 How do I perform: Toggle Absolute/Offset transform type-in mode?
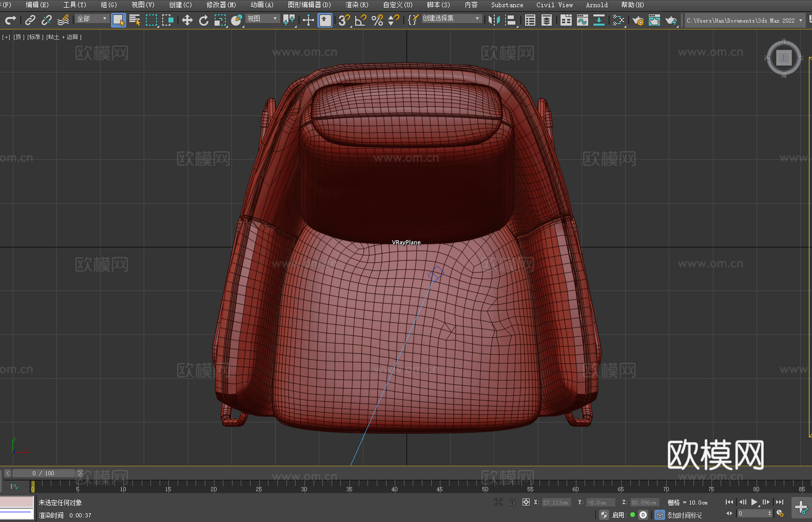coord(526,502)
